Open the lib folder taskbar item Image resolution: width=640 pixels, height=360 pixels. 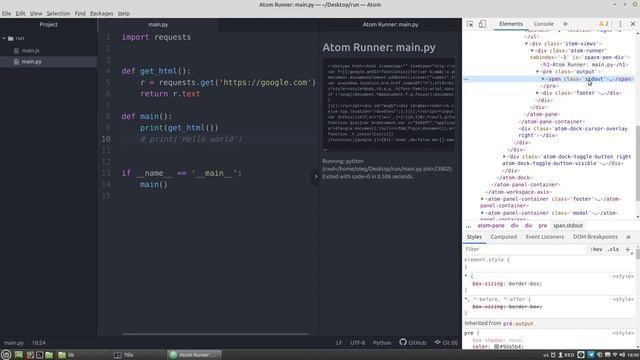66,355
